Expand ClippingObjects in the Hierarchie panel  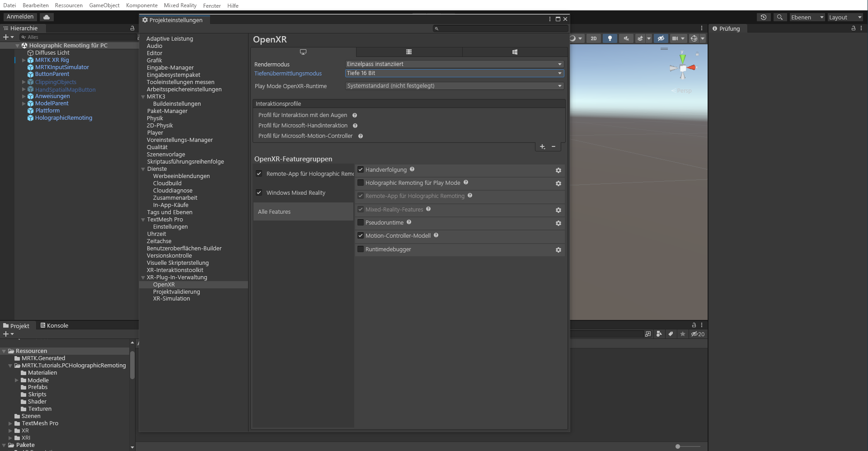[x=23, y=82]
